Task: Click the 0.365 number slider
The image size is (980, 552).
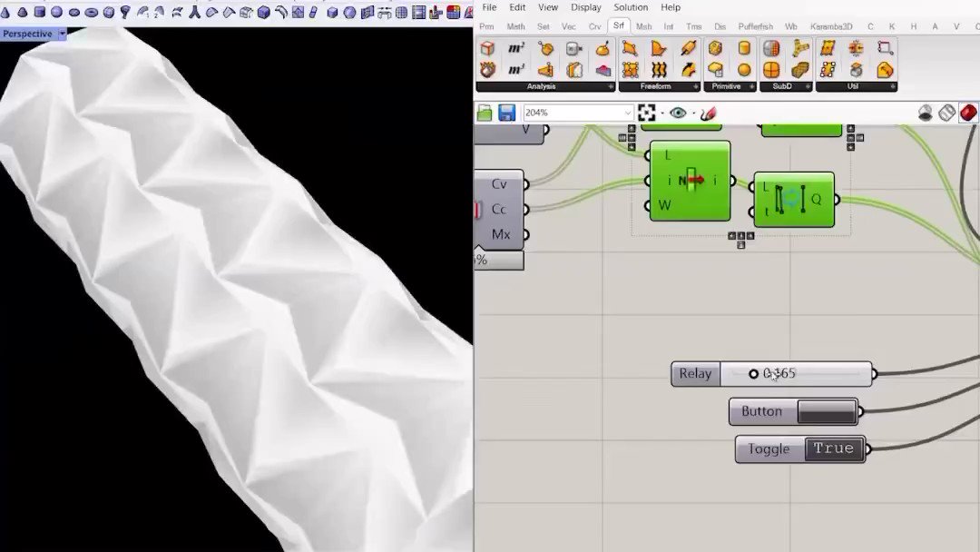Action: [782, 373]
